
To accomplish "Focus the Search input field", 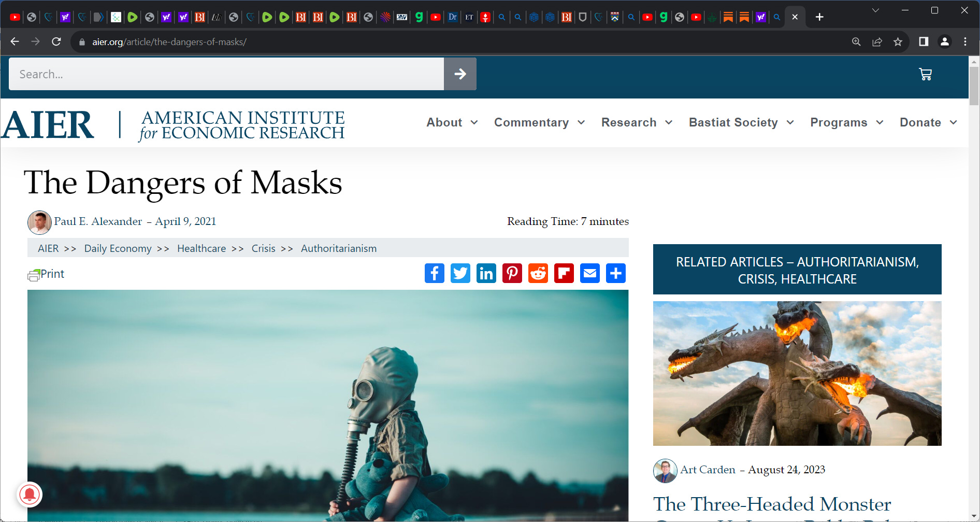I will click(x=226, y=74).
